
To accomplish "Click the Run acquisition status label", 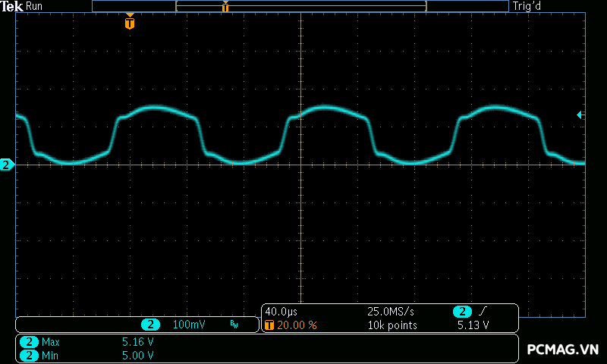I will pyautogui.click(x=35, y=6).
